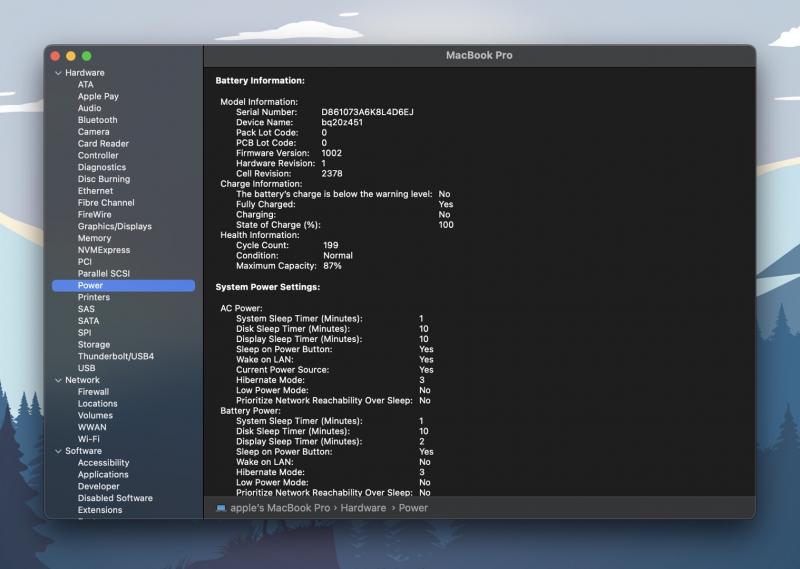800x569 pixels.
Task: Select Ethernet in the sidebar
Action: [95, 191]
